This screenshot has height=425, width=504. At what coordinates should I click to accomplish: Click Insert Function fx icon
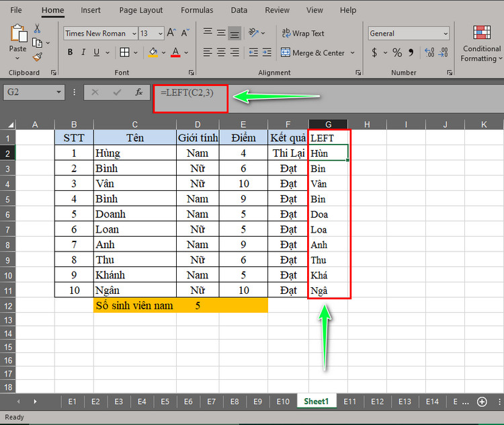tap(138, 92)
